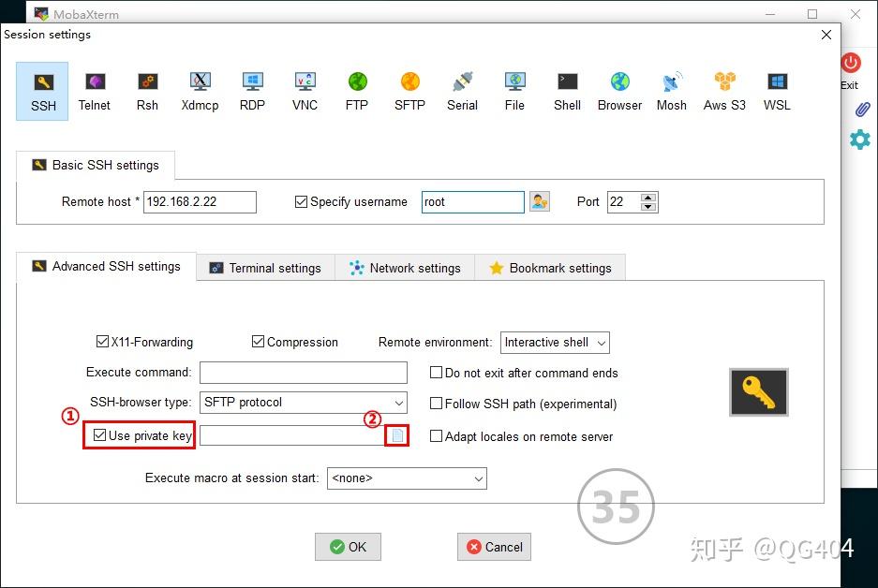Click the Cancel button
Screen dimensions: 878x588
click(x=494, y=547)
